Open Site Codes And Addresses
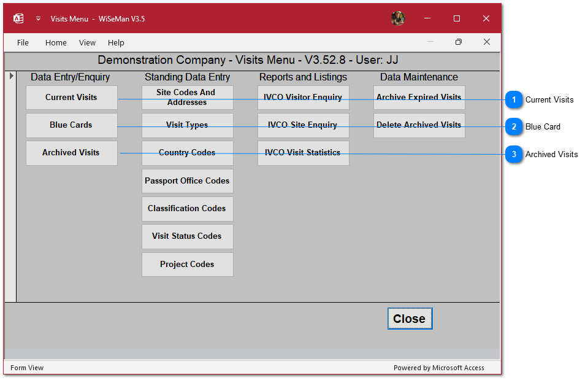The width and height of the screenshot is (588, 380). click(x=187, y=98)
